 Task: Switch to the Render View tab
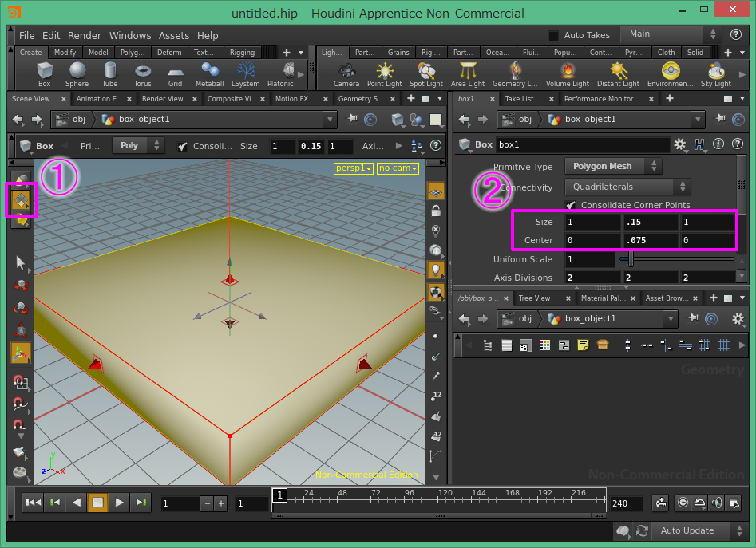(163, 99)
